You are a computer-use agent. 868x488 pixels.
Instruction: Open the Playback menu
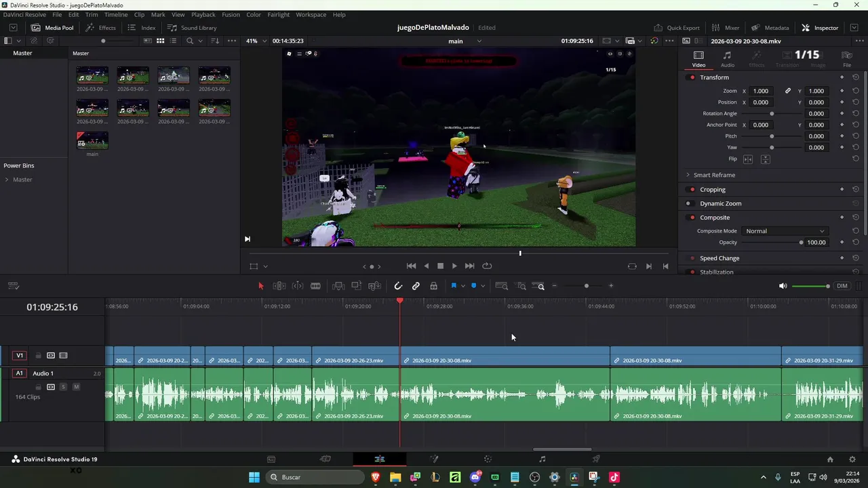[x=203, y=14]
